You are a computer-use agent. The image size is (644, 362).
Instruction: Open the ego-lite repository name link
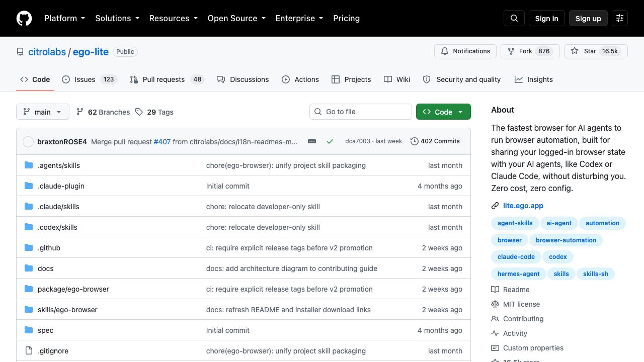tap(91, 52)
